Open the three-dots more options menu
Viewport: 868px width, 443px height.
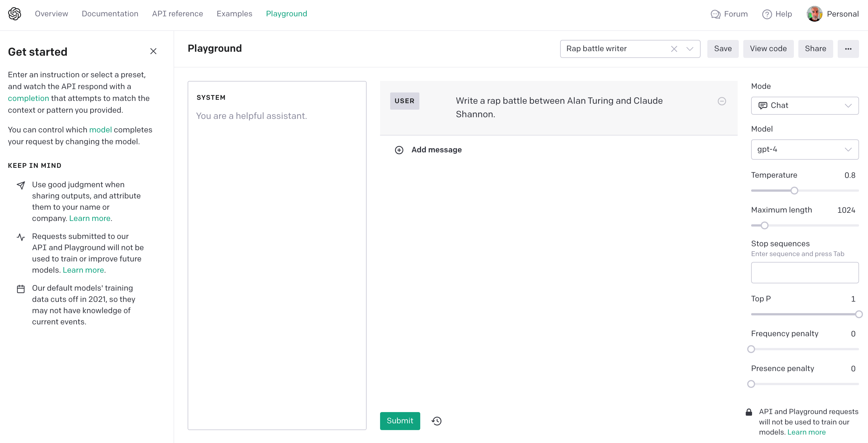click(848, 49)
